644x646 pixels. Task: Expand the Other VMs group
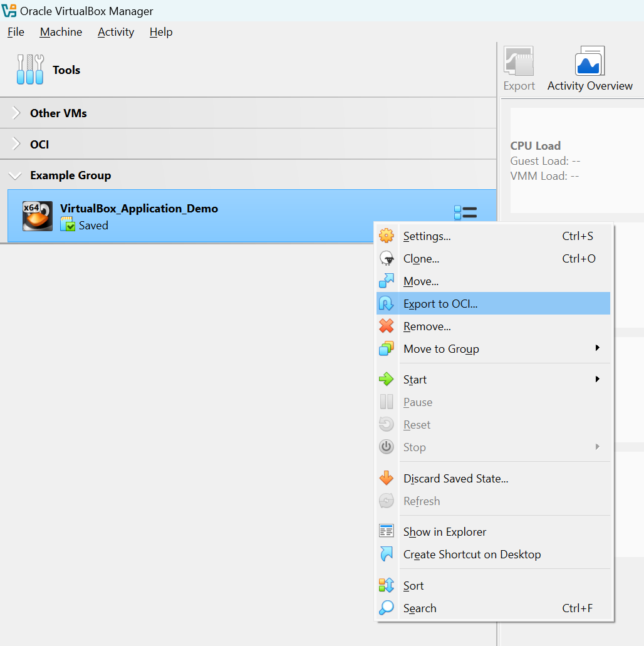[x=16, y=113]
